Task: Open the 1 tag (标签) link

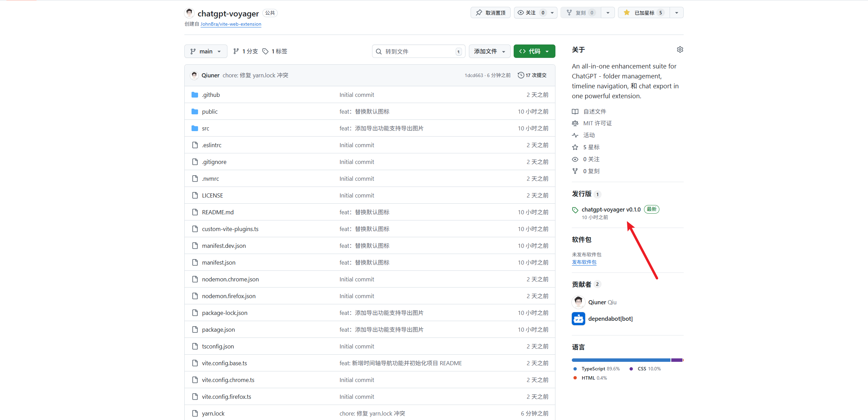Action: (275, 51)
